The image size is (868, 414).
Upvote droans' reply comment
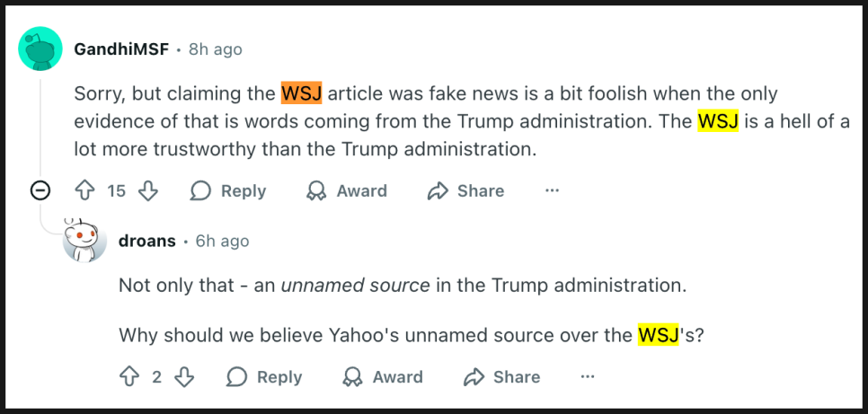(x=129, y=377)
